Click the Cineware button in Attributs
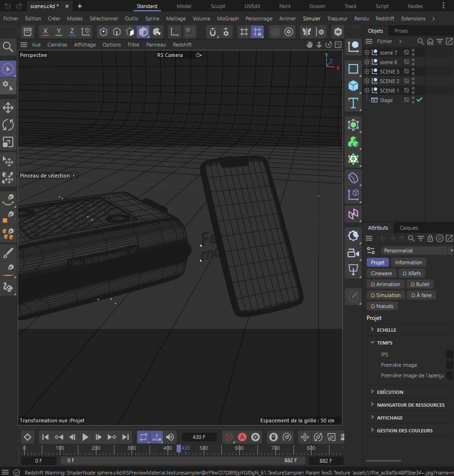The height and width of the screenshot is (476, 454). [x=381, y=273]
